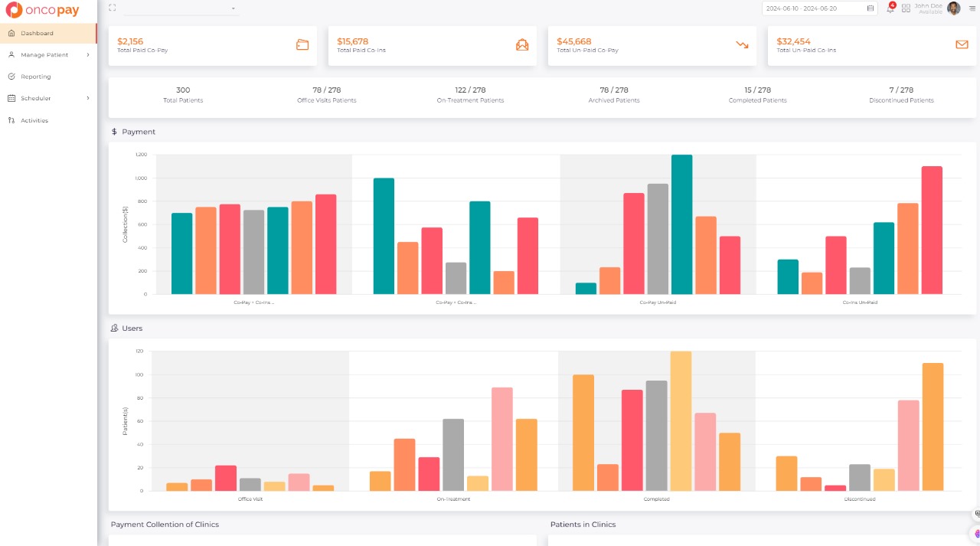Click the tallest teal bar in Co-Pay Un-Paid
Image resolution: width=980 pixels, height=546 pixels.
(x=681, y=224)
